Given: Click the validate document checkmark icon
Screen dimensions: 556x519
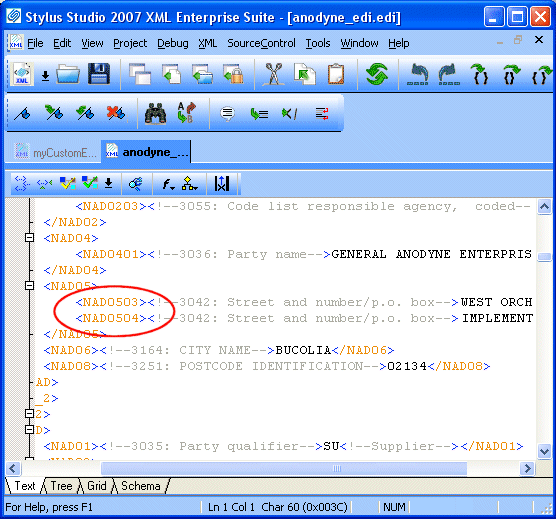Looking at the screenshot, I should pos(89,183).
